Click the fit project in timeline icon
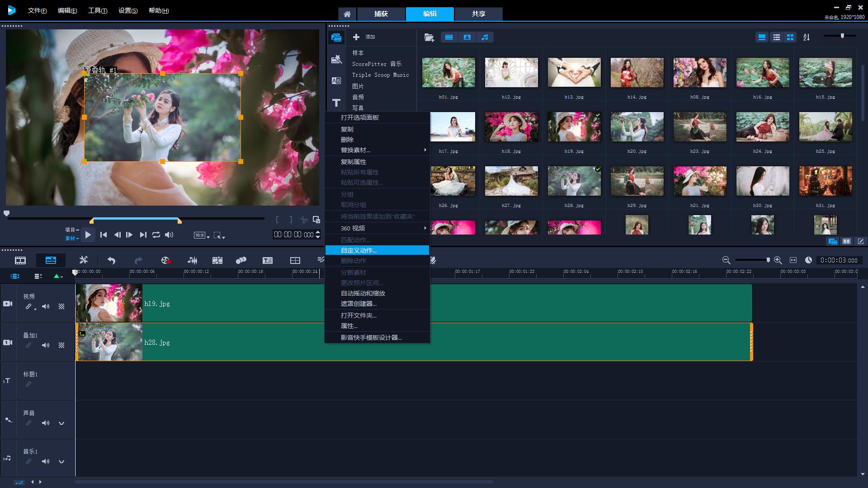 (793, 260)
